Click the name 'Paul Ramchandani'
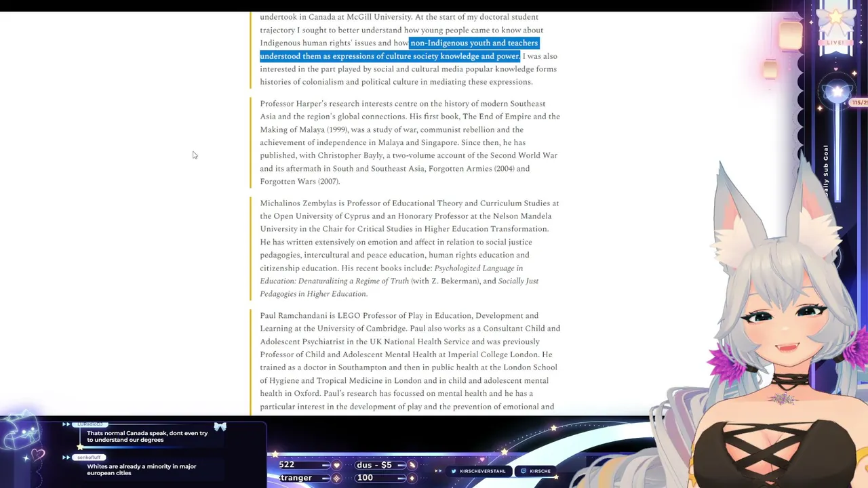 [294, 316]
